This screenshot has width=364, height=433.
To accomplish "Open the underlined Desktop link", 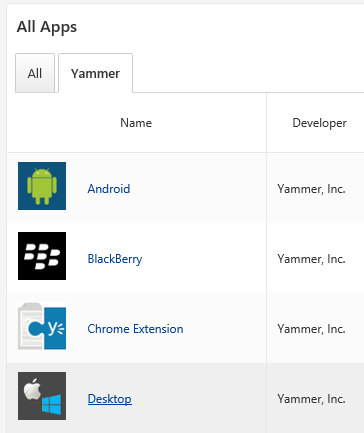I will coord(110,399).
